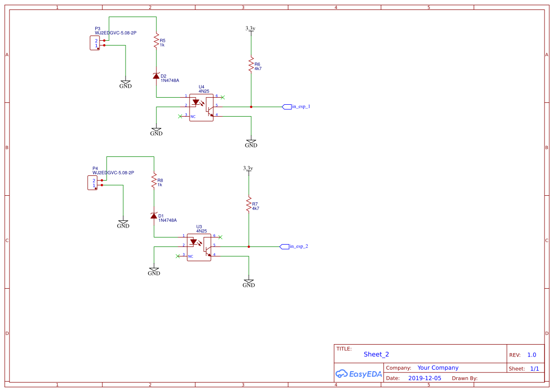Toggle the no-connect marker on U3 pin 3

coord(177,256)
